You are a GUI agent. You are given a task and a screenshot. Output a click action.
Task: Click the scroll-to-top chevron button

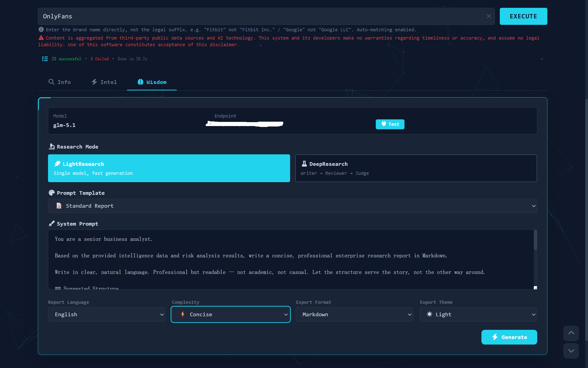coord(571,333)
